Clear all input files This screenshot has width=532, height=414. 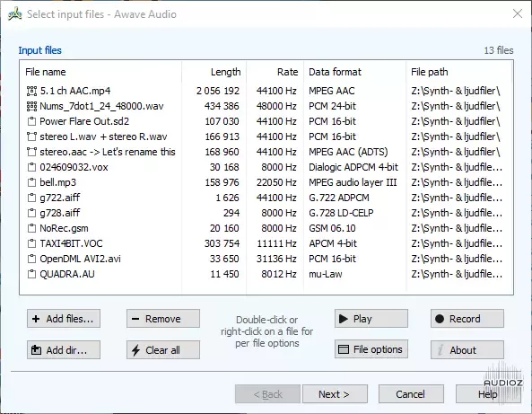[x=163, y=350]
